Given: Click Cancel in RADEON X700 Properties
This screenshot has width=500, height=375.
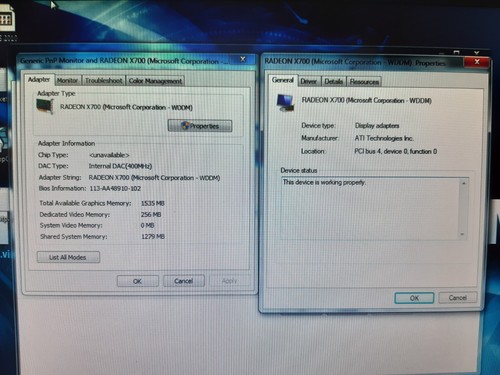Looking at the screenshot, I should [457, 297].
